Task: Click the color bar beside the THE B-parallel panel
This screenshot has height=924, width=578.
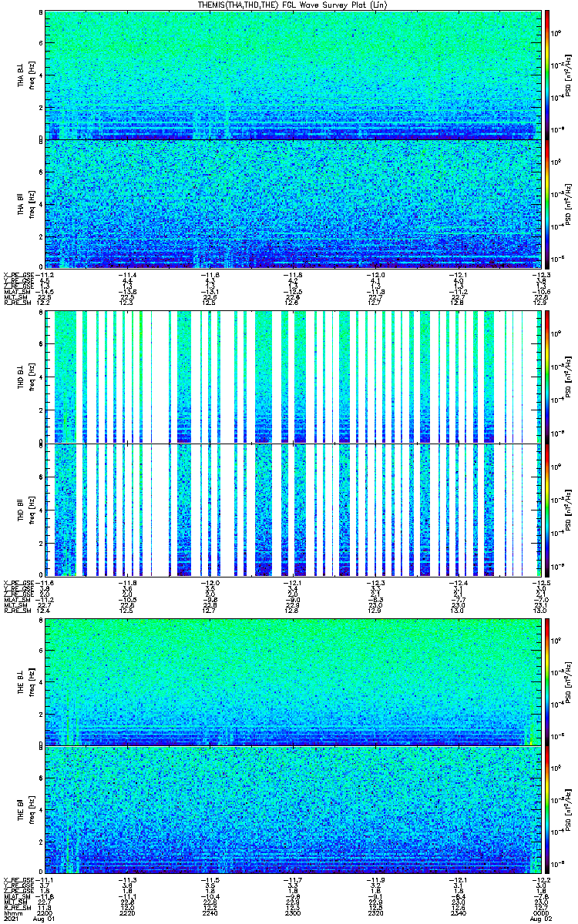Action: pyautogui.click(x=547, y=810)
